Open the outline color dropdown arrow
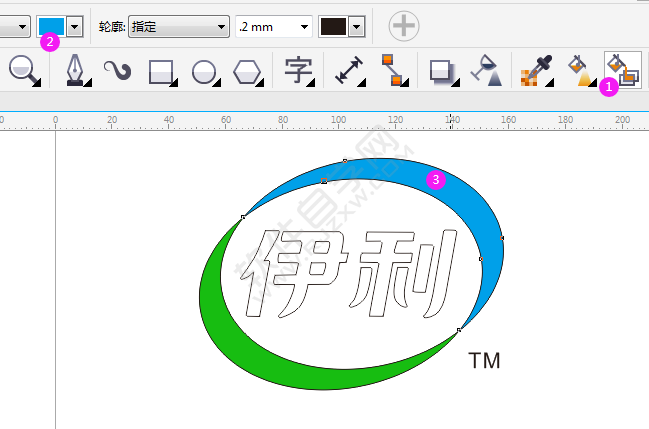 [x=356, y=27]
